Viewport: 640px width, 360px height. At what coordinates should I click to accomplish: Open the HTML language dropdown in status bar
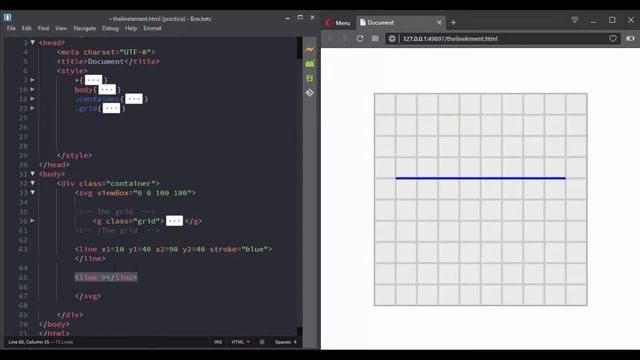click(x=240, y=342)
